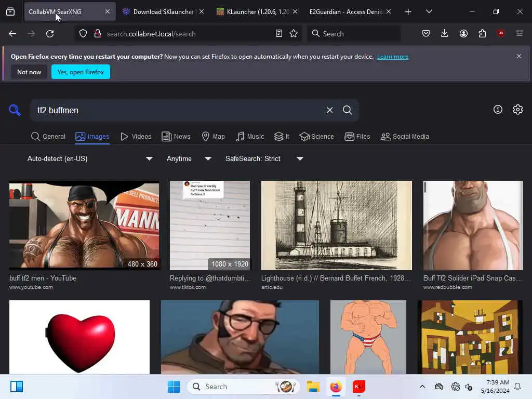Expand the Auto-detect (en-US) language dropdown
This screenshot has width=532, height=399.
[89, 159]
